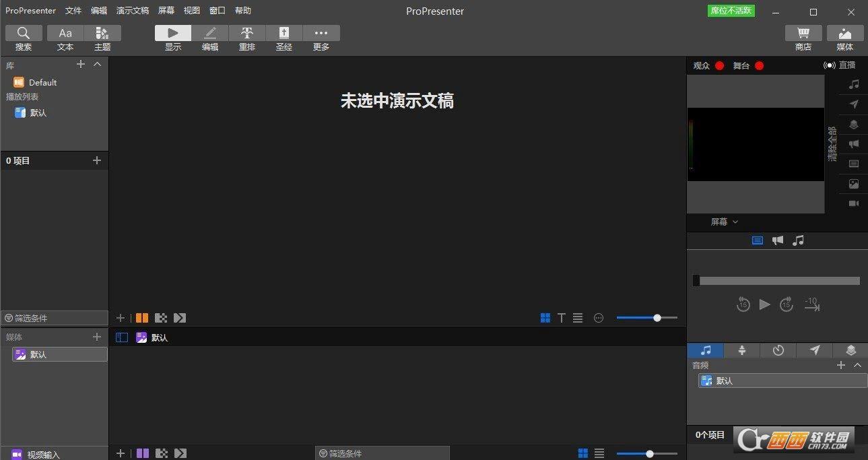Toggle the media bin sidebar panel icon
This screenshot has height=460, width=868.
[x=122, y=337]
